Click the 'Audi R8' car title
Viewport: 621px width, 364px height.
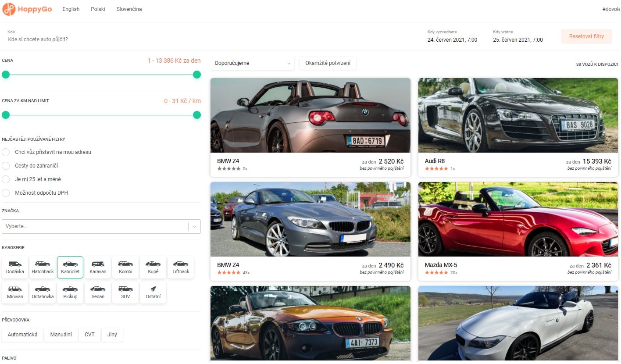pos(435,161)
